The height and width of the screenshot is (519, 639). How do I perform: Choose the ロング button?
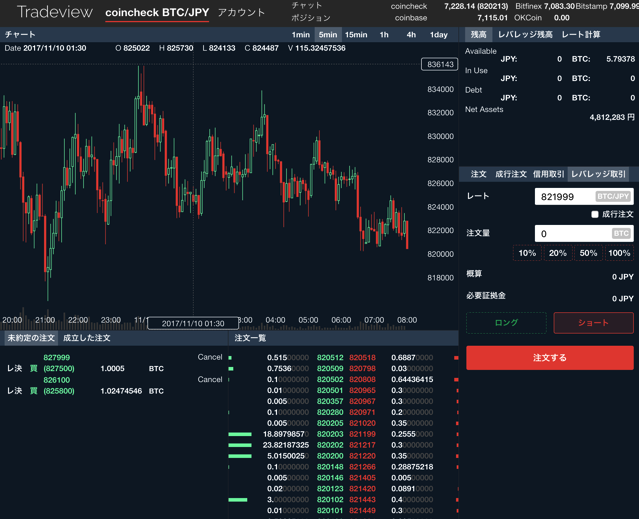506,323
